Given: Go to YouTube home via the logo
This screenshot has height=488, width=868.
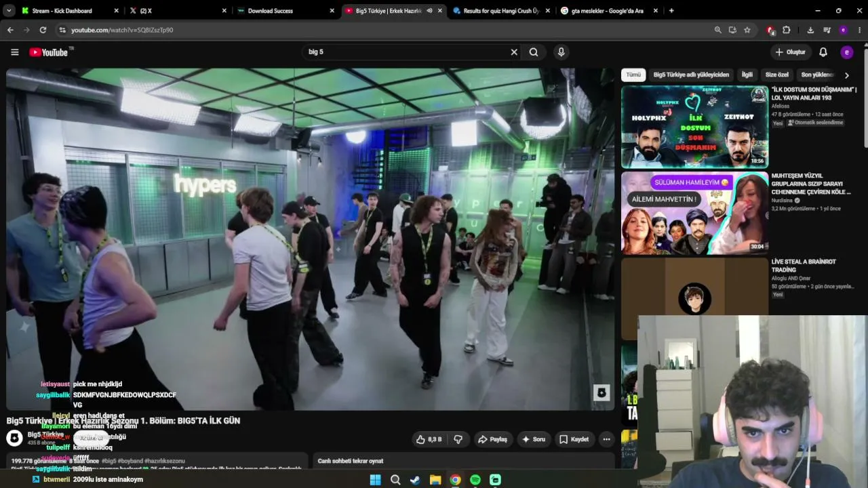Looking at the screenshot, I should pos(50,52).
